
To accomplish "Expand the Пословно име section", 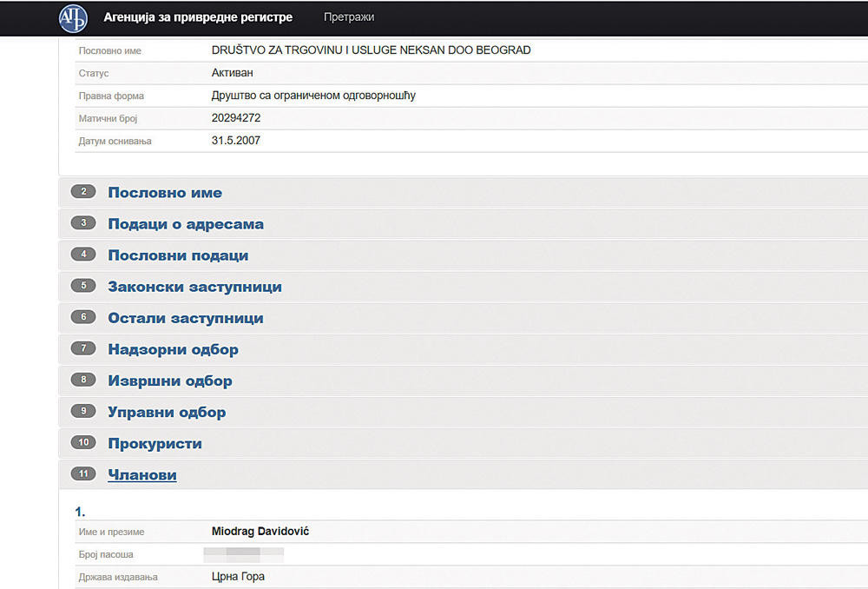I will (x=165, y=193).
